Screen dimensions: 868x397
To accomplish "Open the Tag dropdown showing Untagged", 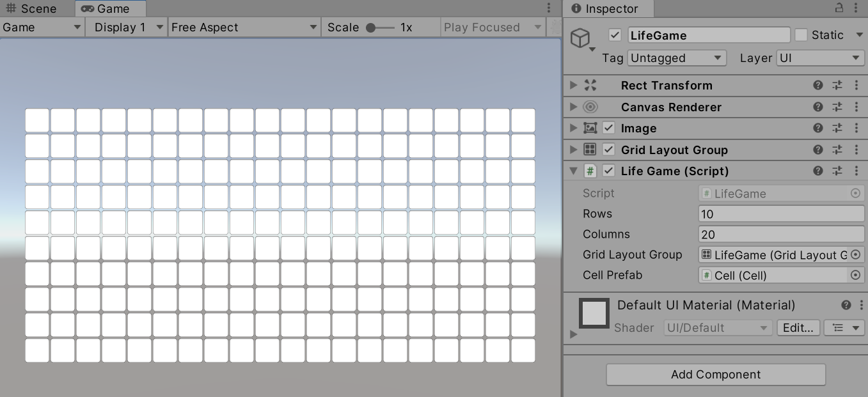I will click(x=677, y=58).
